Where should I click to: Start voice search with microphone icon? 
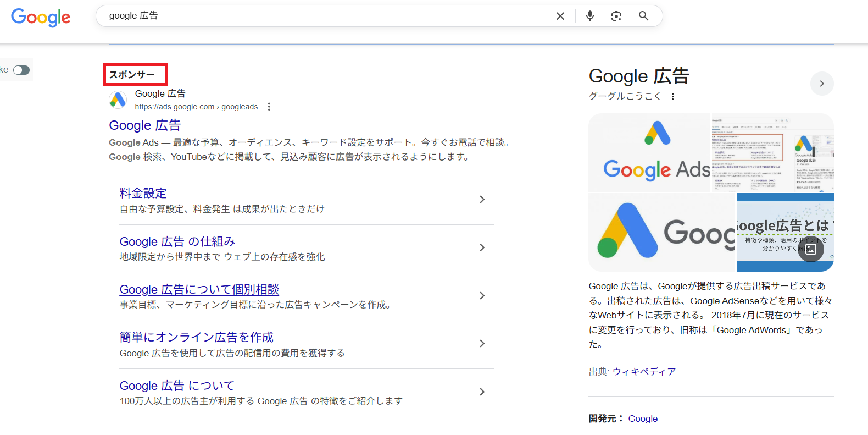pyautogui.click(x=589, y=16)
